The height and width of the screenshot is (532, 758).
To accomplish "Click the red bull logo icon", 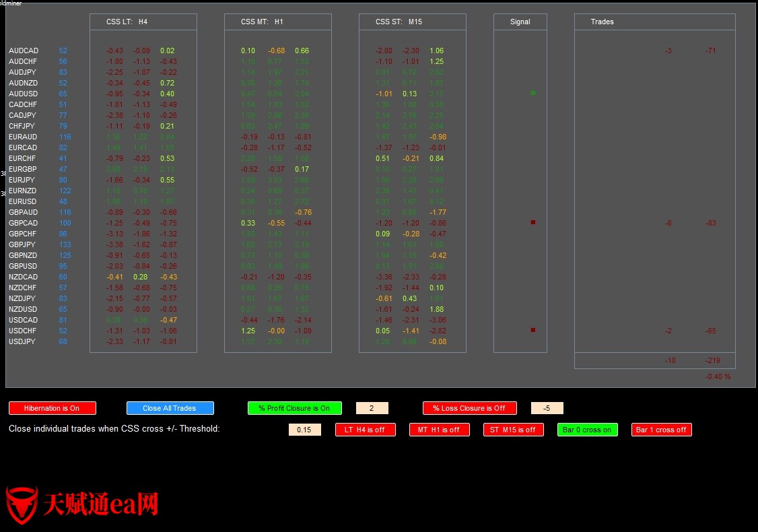I will [22, 505].
